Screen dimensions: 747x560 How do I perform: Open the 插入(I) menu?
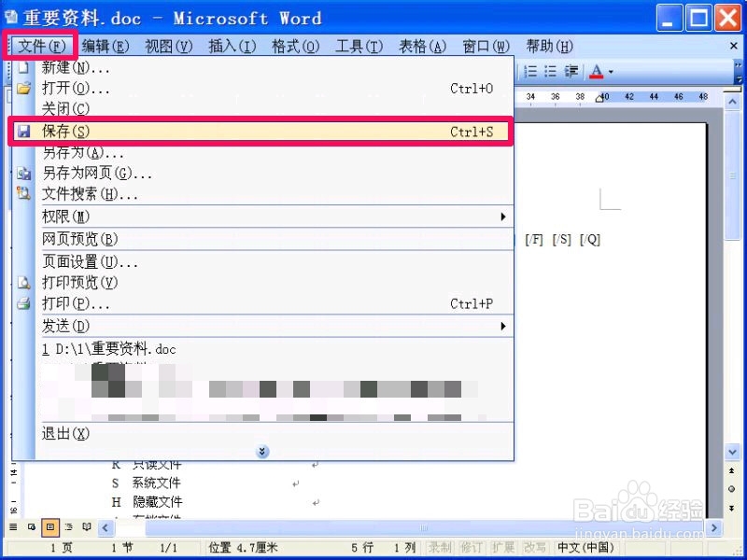pos(232,46)
